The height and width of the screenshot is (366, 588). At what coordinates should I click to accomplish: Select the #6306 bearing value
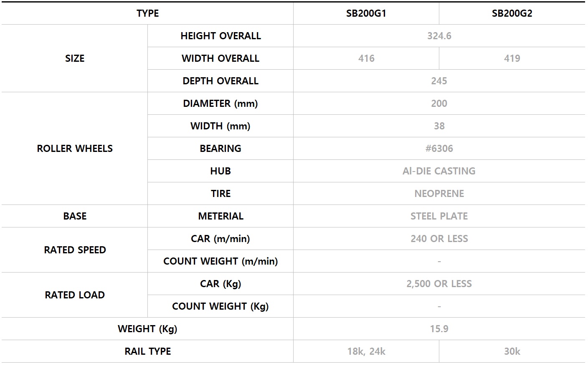pyautogui.click(x=439, y=149)
